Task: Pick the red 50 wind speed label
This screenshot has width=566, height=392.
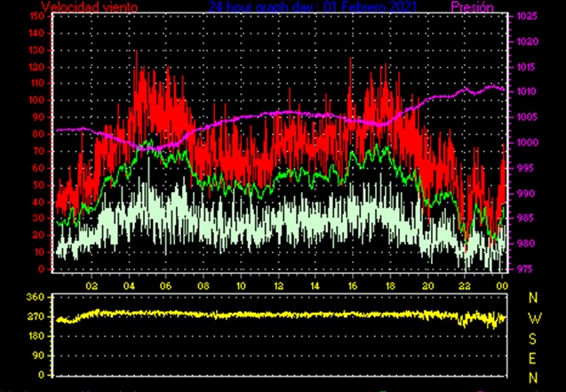Action: click(38, 185)
